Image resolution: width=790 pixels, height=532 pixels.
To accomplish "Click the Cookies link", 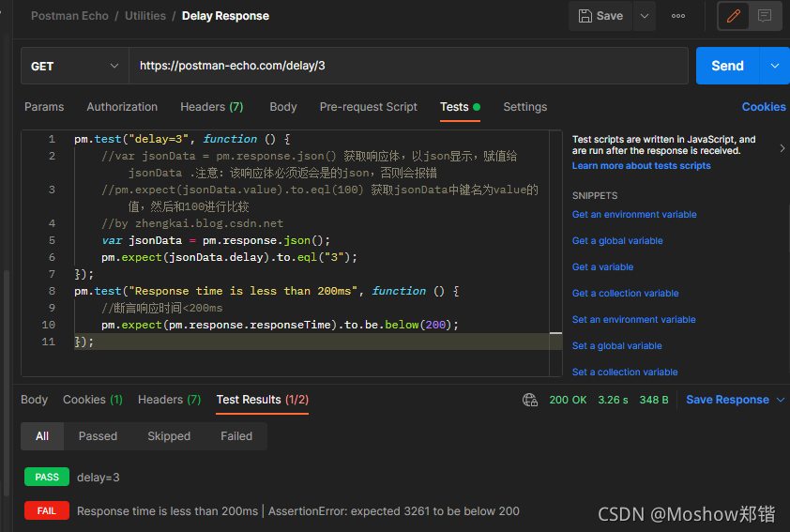I will (x=764, y=107).
